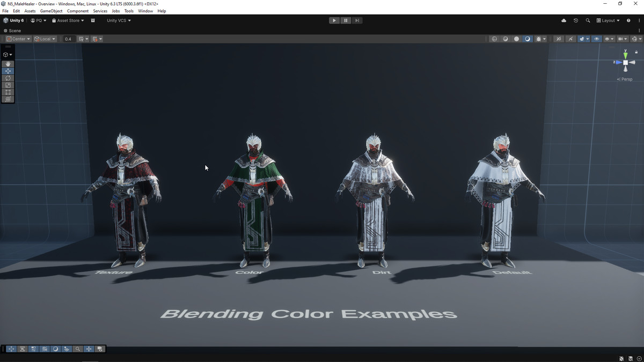Open the Layout dropdown
The image size is (644, 362).
point(608,20)
